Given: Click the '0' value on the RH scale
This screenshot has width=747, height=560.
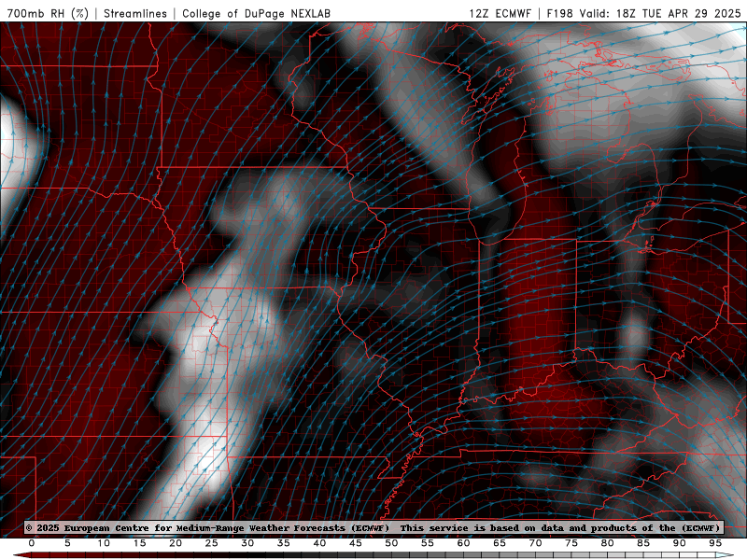Looking at the screenshot, I should [32, 543].
